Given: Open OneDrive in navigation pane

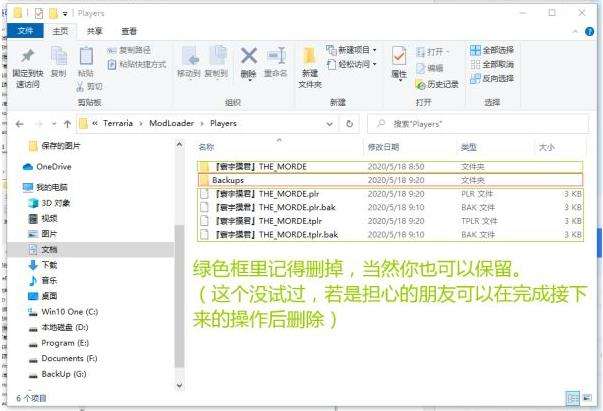Looking at the screenshot, I should pyautogui.click(x=47, y=167).
